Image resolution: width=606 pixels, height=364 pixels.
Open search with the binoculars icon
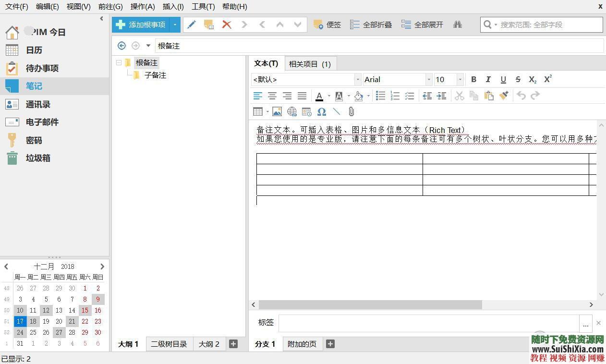458,24
